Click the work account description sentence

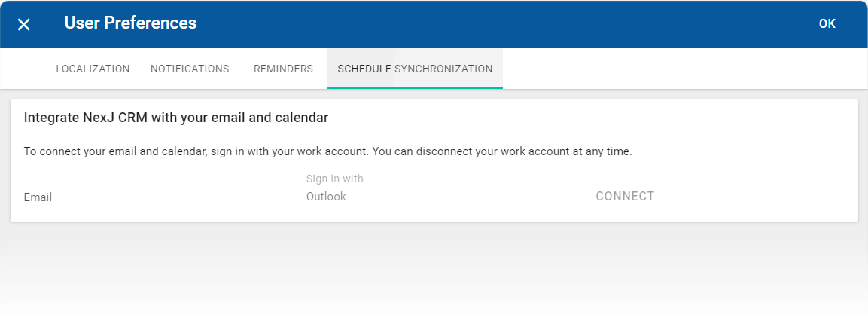pos(327,151)
